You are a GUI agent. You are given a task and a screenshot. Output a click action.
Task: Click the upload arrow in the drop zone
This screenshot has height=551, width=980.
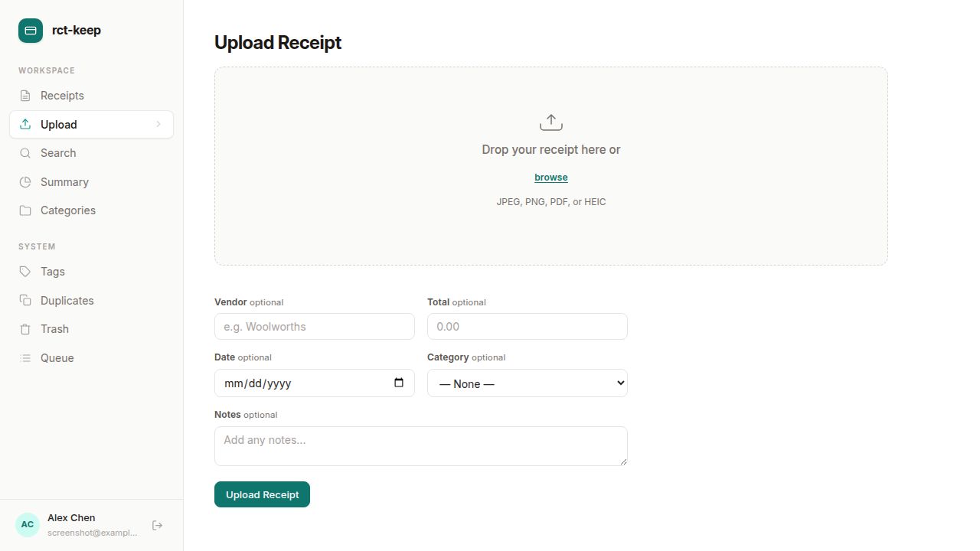[x=551, y=121]
